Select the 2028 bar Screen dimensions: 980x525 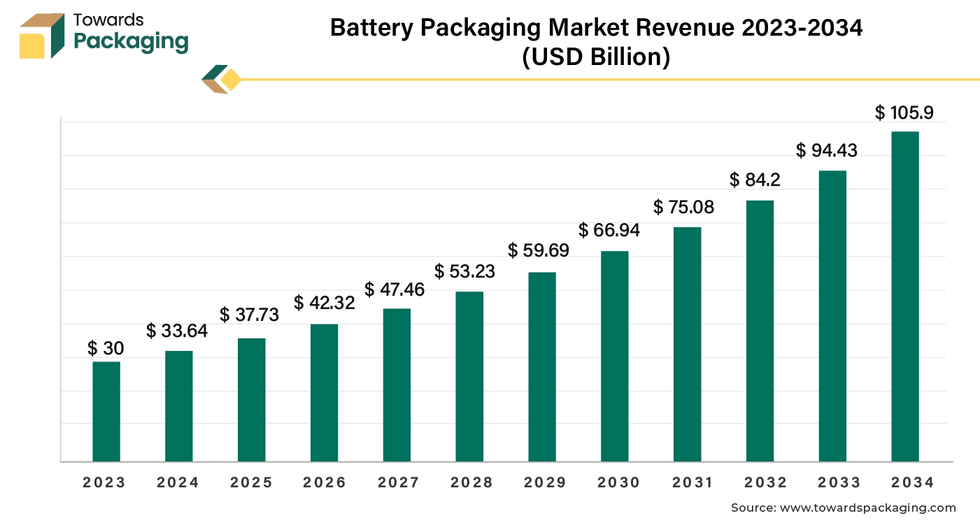(x=469, y=377)
